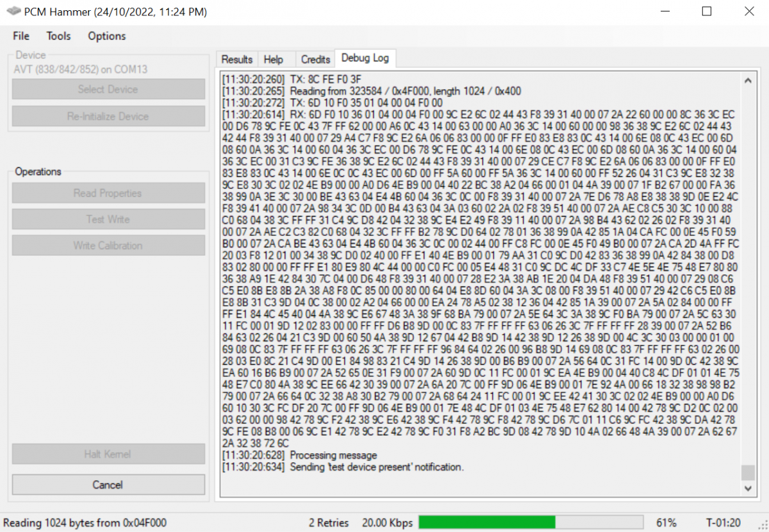Click the 'Reading from 323584 / 0x4F000' log line
This screenshot has width=769, height=532.
(x=372, y=91)
